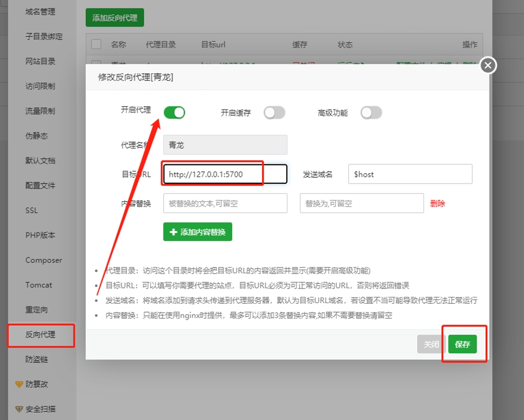524x420 pixels.
Task: Click the diamond icon beside 安全扫描
Action: pos(19,409)
